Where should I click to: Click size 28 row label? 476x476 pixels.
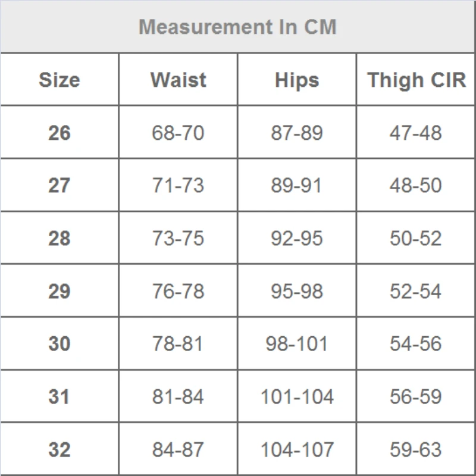click(59, 239)
